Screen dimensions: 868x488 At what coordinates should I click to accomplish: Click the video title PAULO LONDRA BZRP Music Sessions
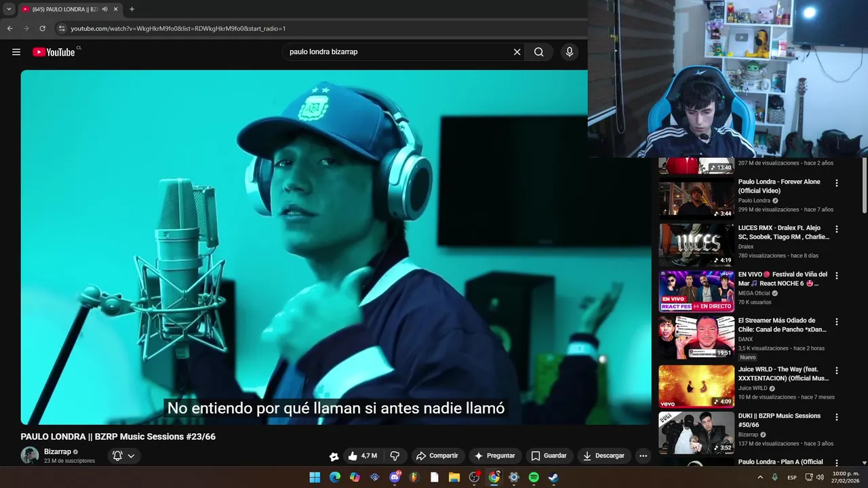pyautogui.click(x=118, y=436)
